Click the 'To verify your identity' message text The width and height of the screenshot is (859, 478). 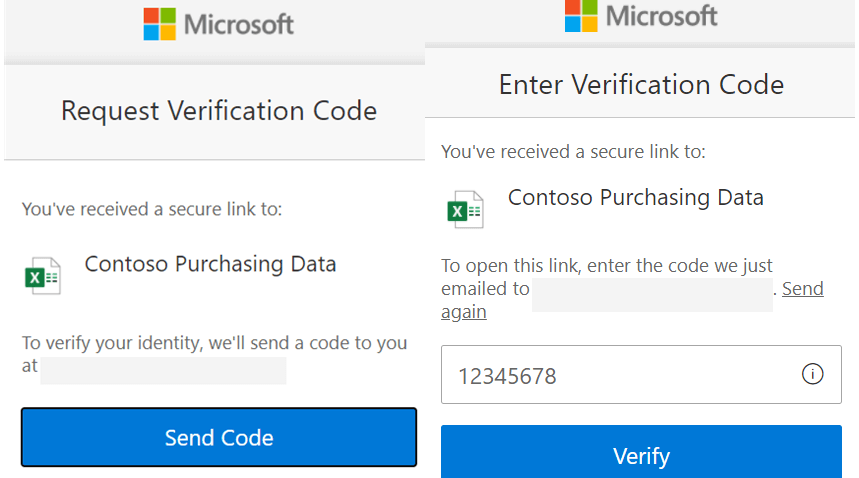pos(215,343)
